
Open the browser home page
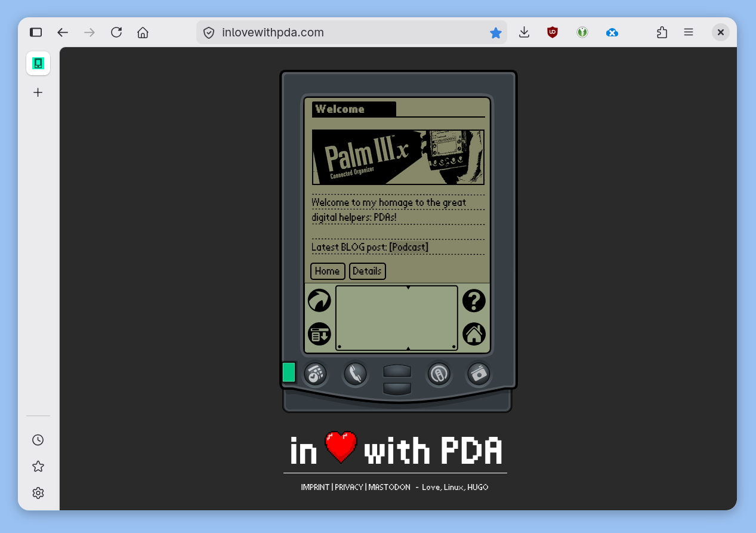(x=143, y=32)
